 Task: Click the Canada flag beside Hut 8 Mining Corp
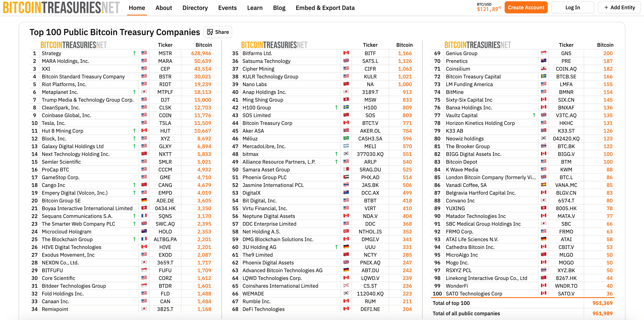tap(144, 130)
